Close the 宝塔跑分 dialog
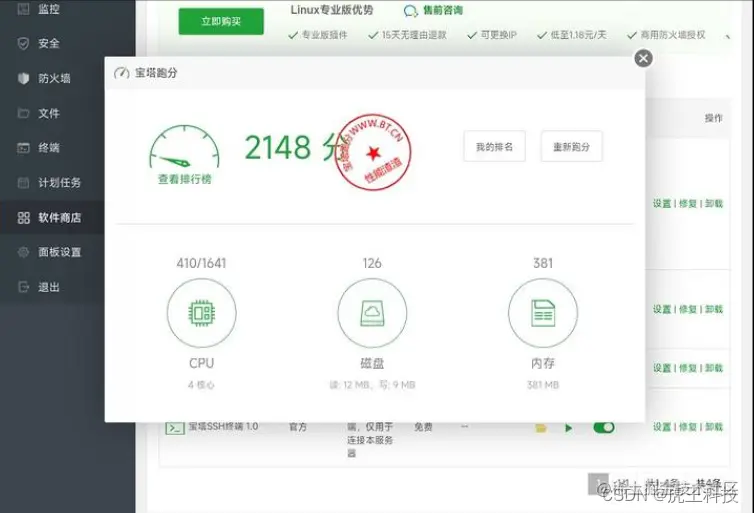Screen dimensions: 754x513 point(643,59)
